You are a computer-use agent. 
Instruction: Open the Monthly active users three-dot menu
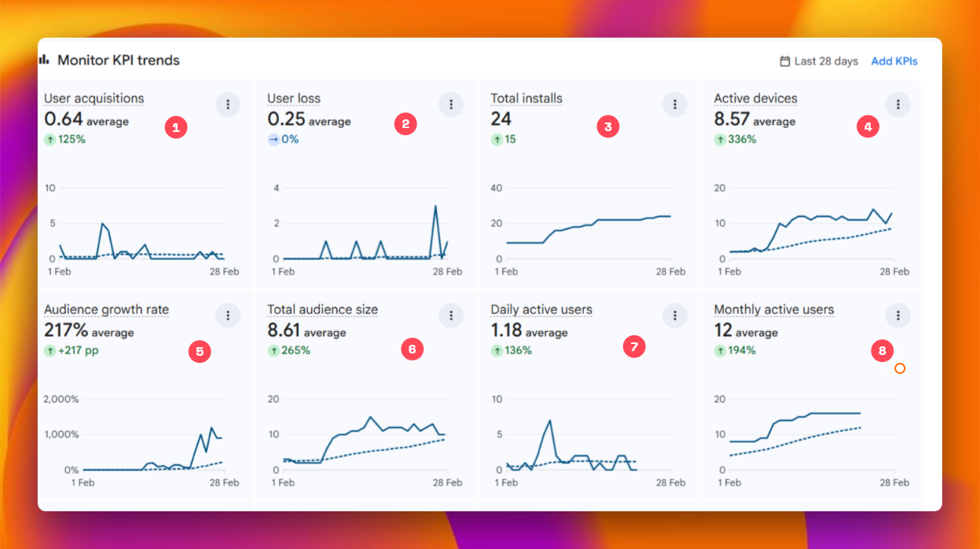click(897, 315)
